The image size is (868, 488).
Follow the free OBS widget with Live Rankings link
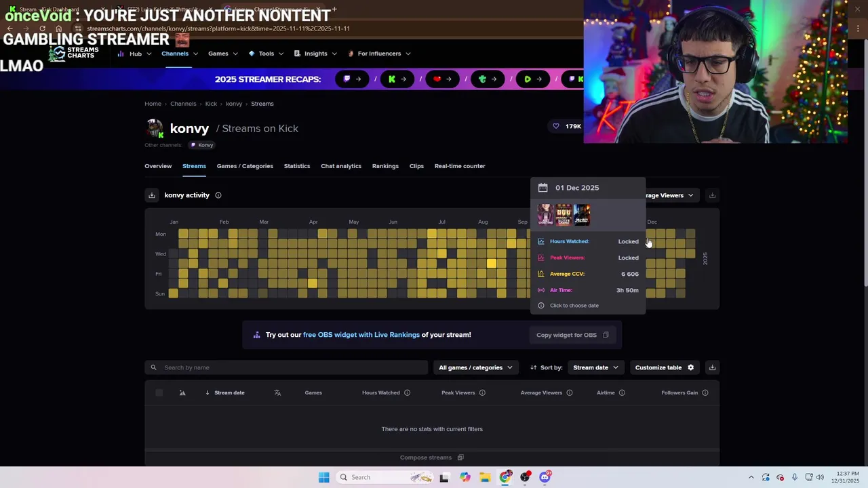[x=361, y=335]
